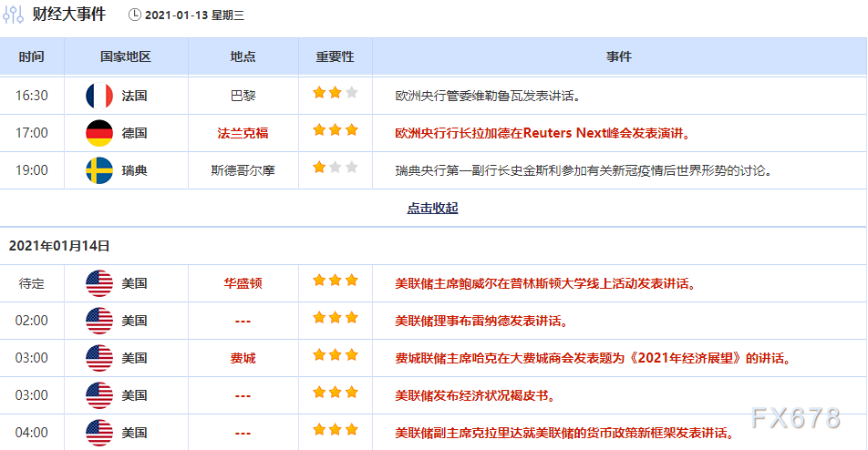Click the filter sliders icon beside 财经大事件

14,15
